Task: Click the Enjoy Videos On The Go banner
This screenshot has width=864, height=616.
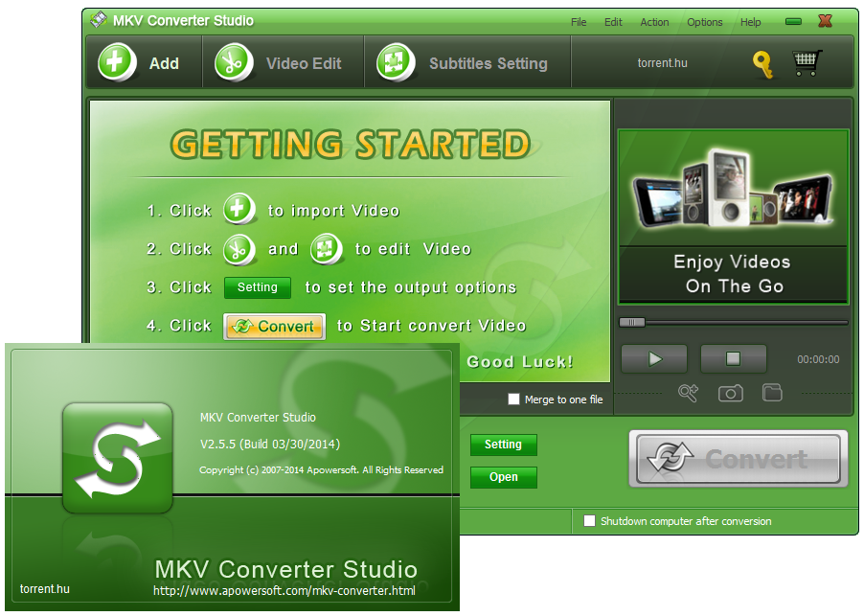Action: point(732,217)
